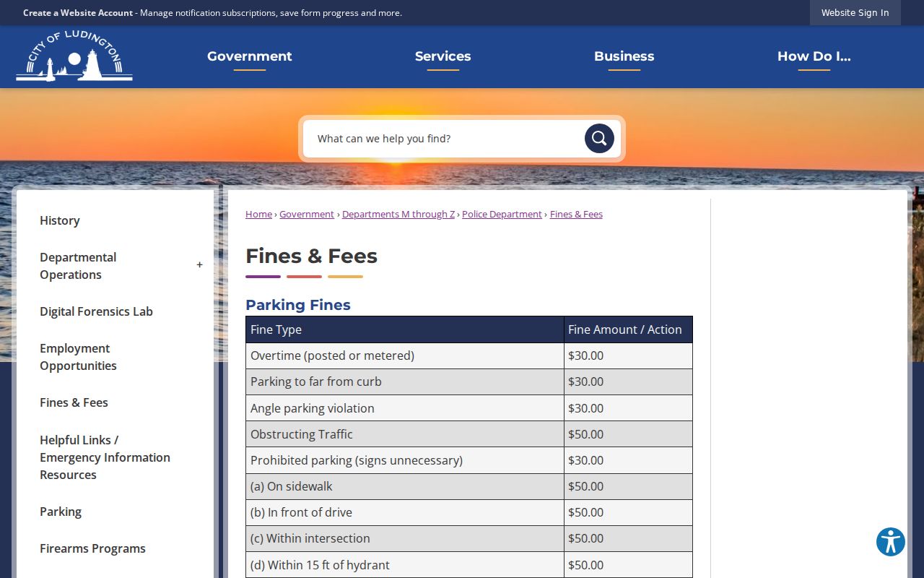Focus the 'What can we help you find?' field

444,139
